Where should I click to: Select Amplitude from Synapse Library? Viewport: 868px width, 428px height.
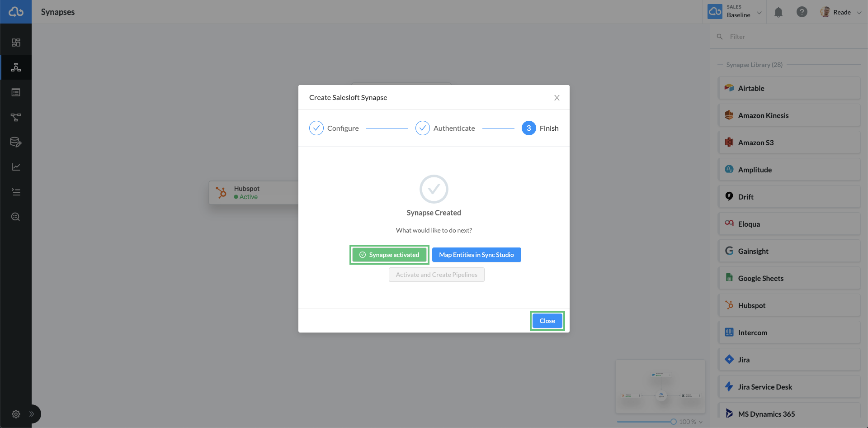click(x=789, y=170)
